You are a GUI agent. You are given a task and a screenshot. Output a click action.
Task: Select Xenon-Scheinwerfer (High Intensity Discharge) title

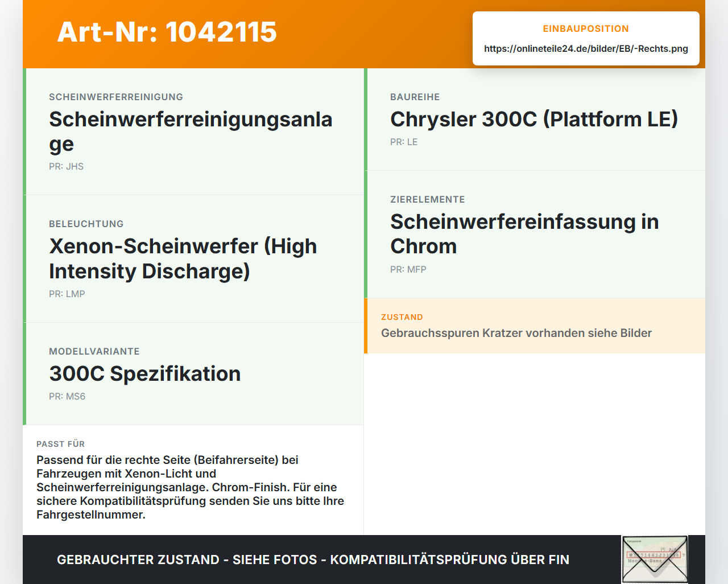[x=183, y=258]
